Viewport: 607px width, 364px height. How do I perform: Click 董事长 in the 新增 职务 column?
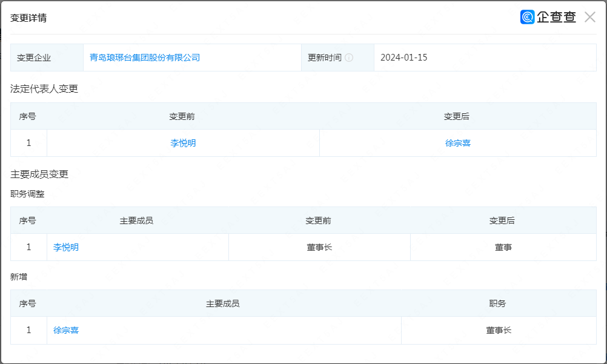pyautogui.click(x=499, y=330)
